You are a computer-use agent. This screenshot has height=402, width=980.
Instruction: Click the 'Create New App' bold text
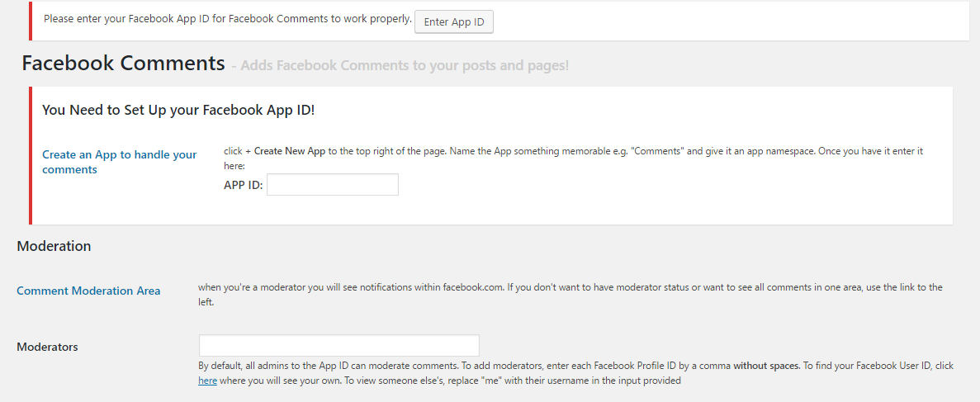point(289,151)
